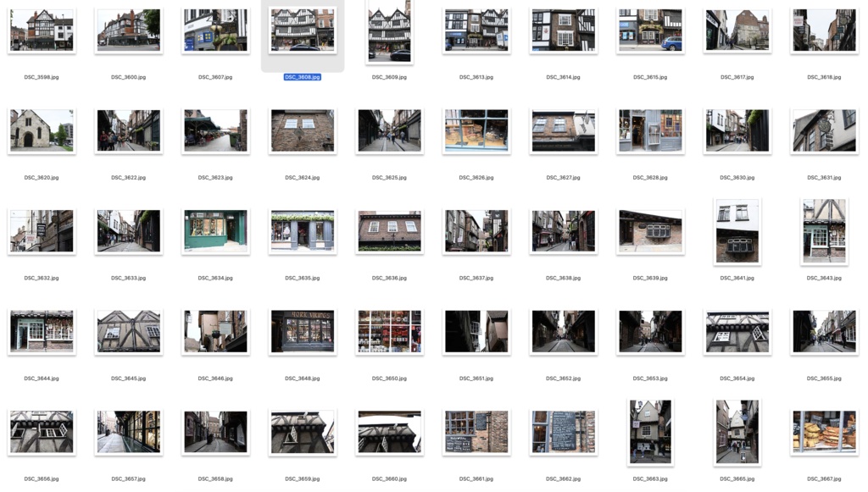
Task: Select thumbnail of DSC_3627.jpg
Action: pos(563,131)
